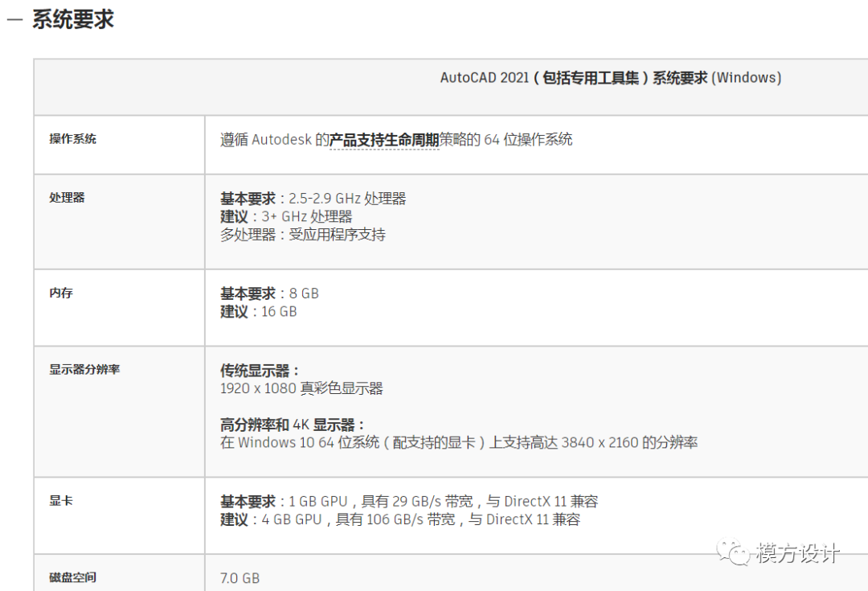Click the memory 基本要求：8 GB line
The height and width of the screenshot is (591, 868).
tap(269, 293)
